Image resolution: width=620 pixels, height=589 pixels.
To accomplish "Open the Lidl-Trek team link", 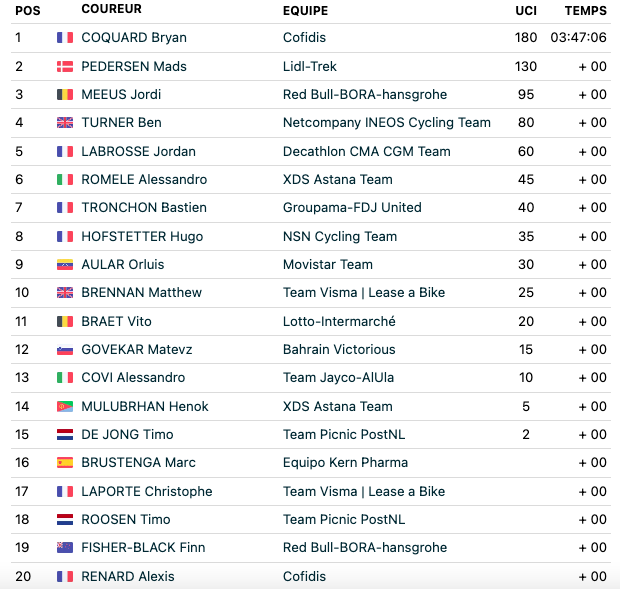I will click(310, 66).
